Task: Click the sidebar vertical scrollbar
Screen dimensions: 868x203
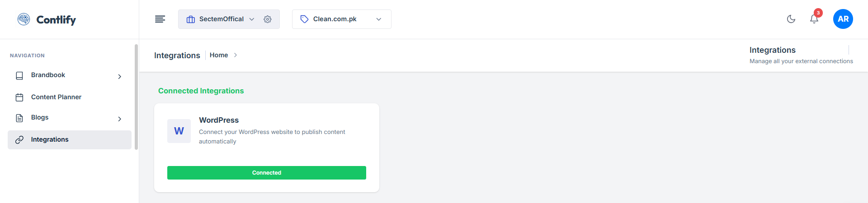Action: (x=136, y=97)
